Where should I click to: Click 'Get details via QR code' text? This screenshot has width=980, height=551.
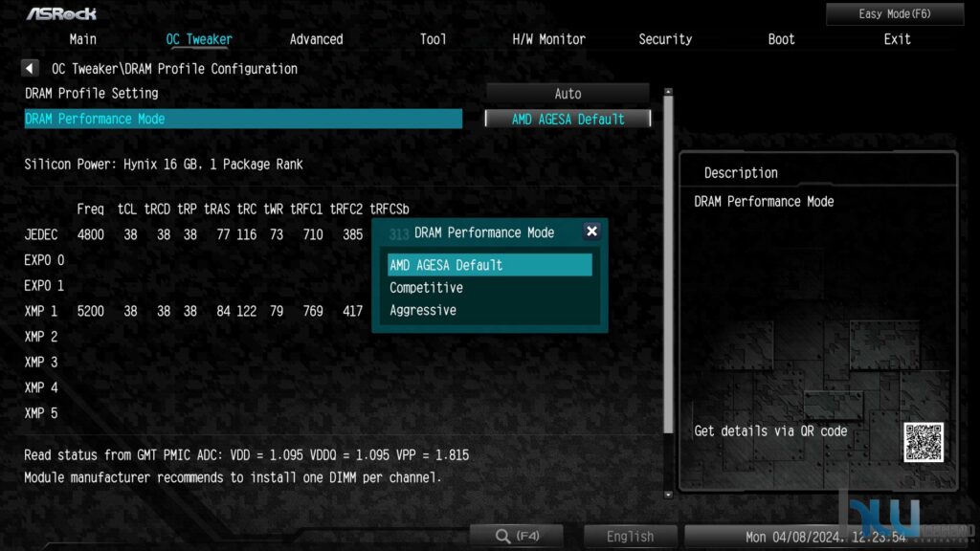tap(770, 431)
